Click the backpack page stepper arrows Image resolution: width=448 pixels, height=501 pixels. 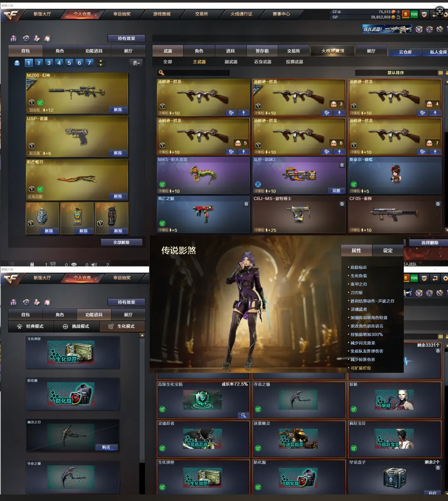click(101, 63)
